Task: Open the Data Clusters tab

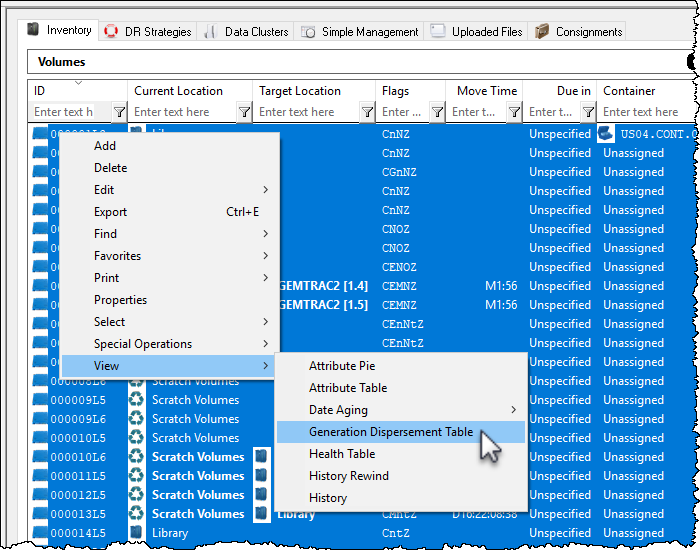Action: 245,32
